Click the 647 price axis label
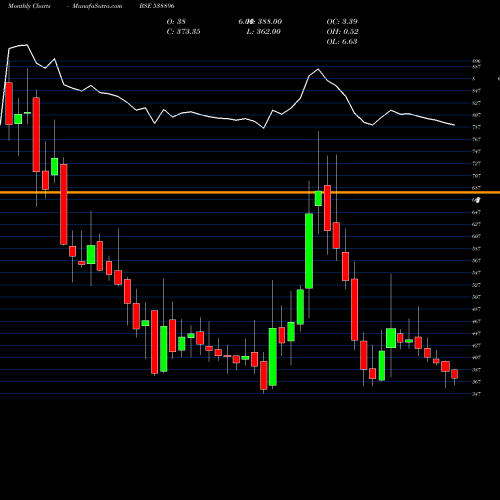500x500 pixels. 476,212
